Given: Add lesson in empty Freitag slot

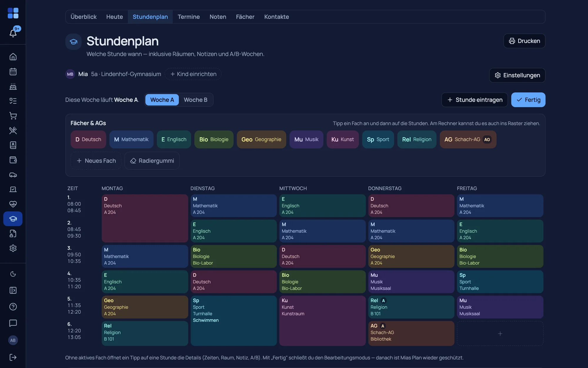Looking at the screenshot, I should (x=500, y=334).
